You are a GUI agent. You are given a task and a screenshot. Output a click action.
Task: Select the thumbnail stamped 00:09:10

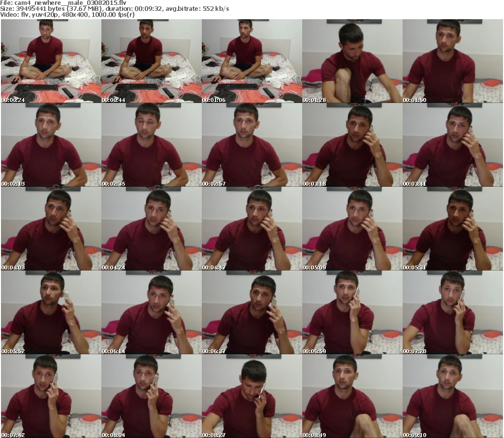[x=453, y=396]
